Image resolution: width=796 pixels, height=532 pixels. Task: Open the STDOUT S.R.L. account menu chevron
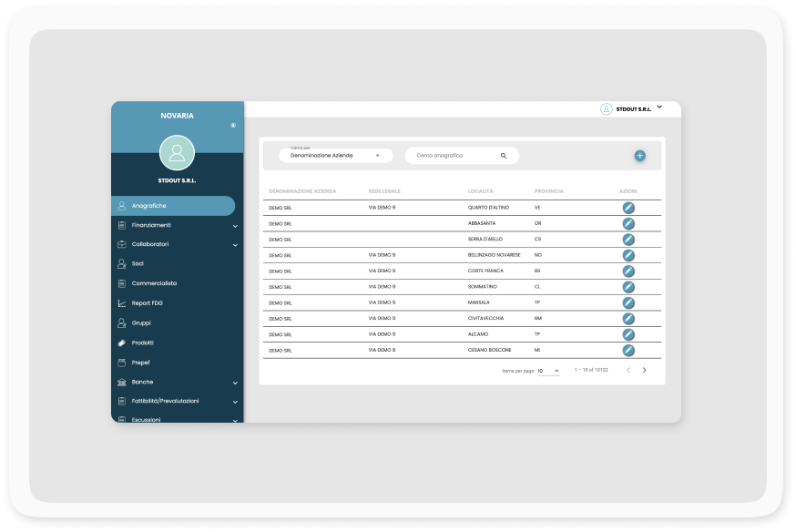click(659, 107)
